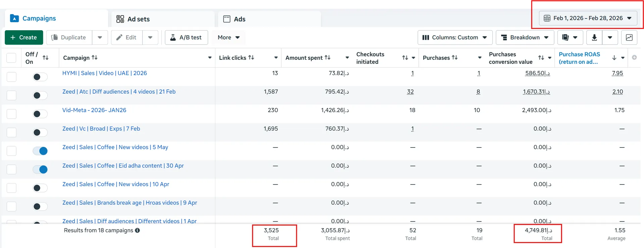Click the reports icon next to Breakdown

tap(566, 37)
